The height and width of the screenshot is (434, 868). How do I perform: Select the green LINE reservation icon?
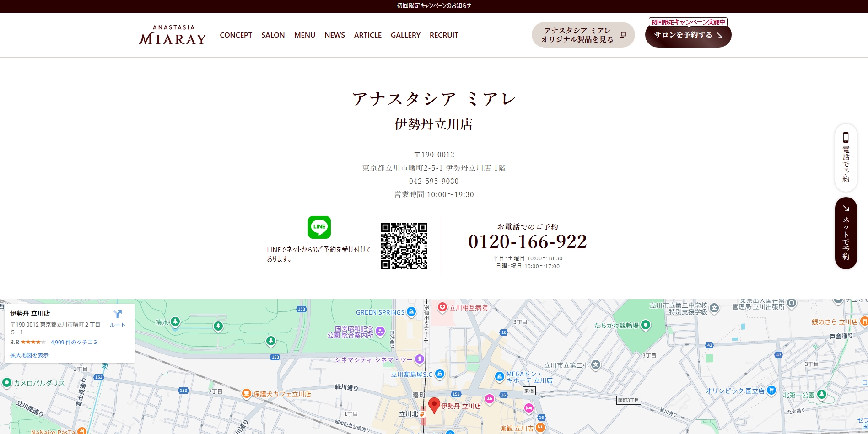(320, 227)
